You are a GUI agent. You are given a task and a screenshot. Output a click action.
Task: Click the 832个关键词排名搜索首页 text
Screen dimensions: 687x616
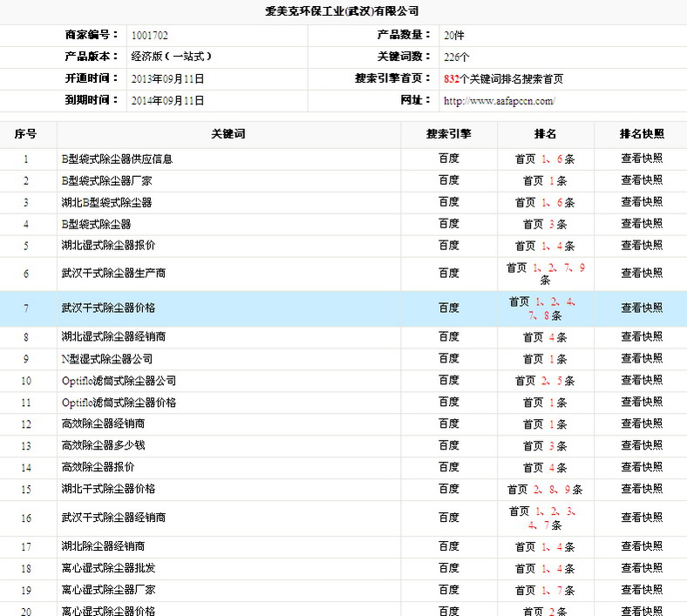(x=503, y=78)
